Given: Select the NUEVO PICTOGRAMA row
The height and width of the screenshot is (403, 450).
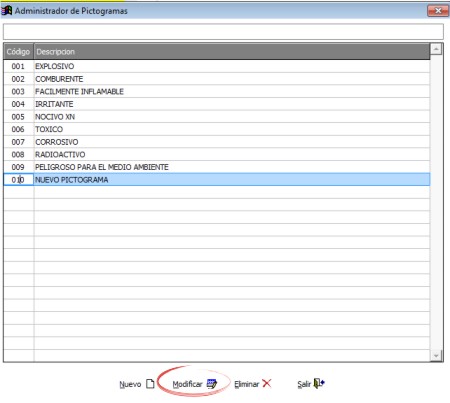Looking at the screenshot, I should [x=217, y=180].
